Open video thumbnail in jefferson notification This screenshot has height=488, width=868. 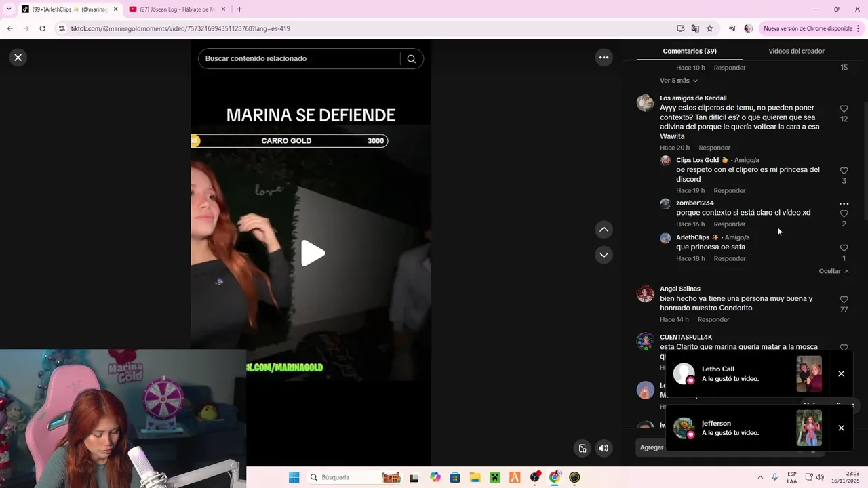tap(809, 428)
